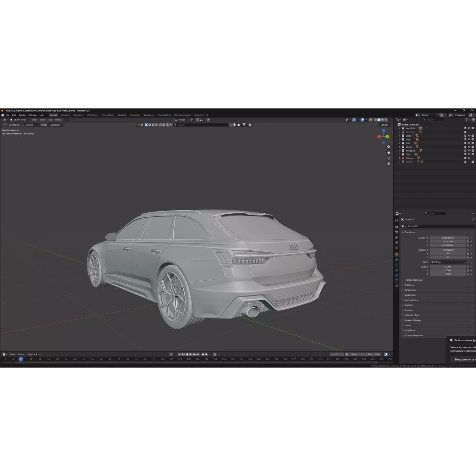Expand the Cutters collection
Image resolution: width=476 pixels, height=476 pixels.
[x=399, y=158]
